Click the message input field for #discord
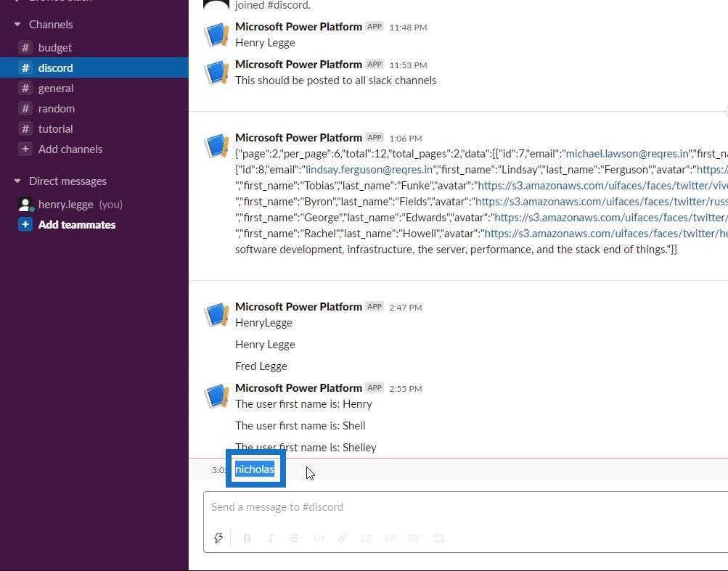This screenshot has height=571, width=728. [466, 507]
